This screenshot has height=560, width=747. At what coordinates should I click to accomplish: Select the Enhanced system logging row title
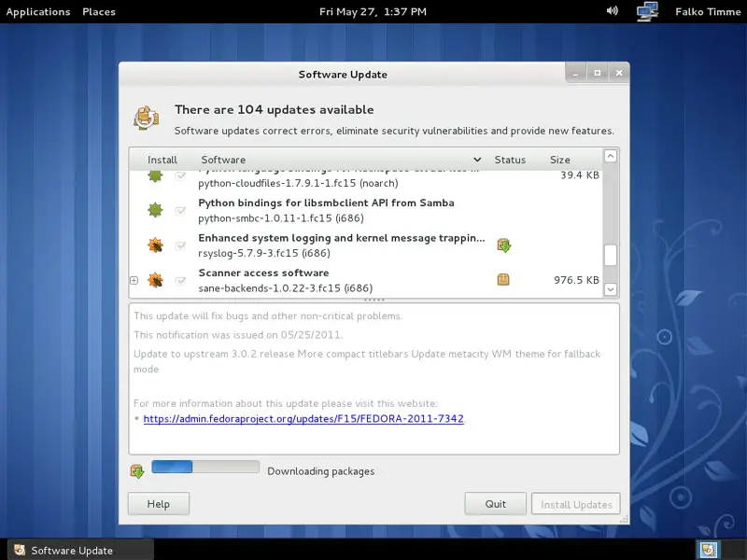pos(342,238)
